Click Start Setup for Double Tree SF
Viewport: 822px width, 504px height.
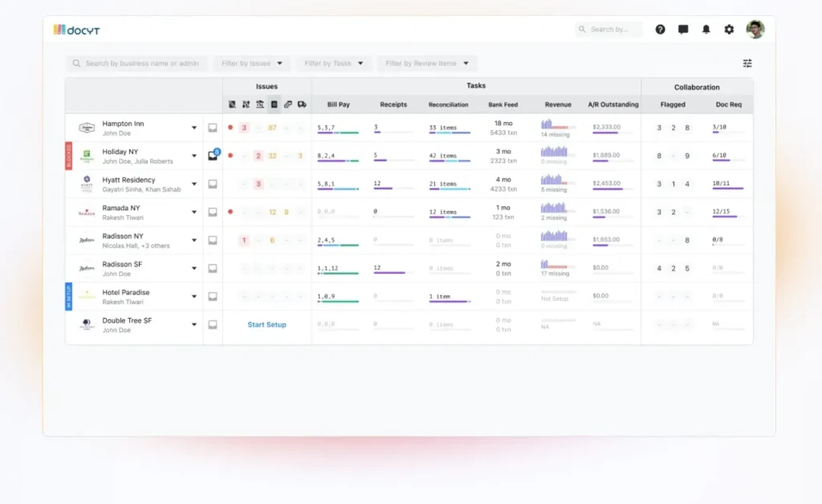coord(267,325)
